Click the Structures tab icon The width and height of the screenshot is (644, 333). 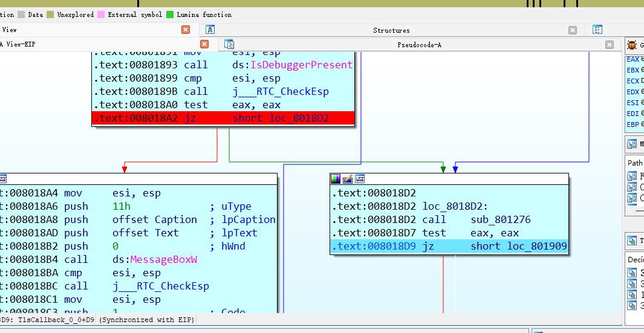210,30
